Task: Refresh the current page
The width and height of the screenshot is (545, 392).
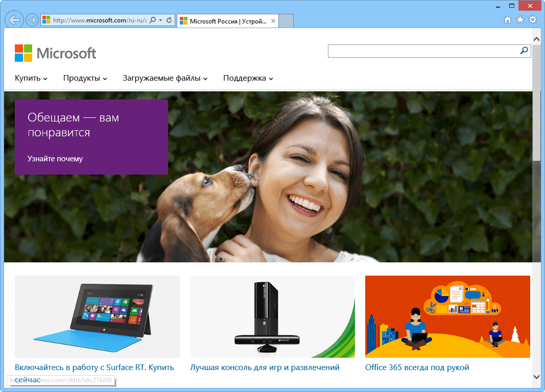Action: click(x=169, y=19)
